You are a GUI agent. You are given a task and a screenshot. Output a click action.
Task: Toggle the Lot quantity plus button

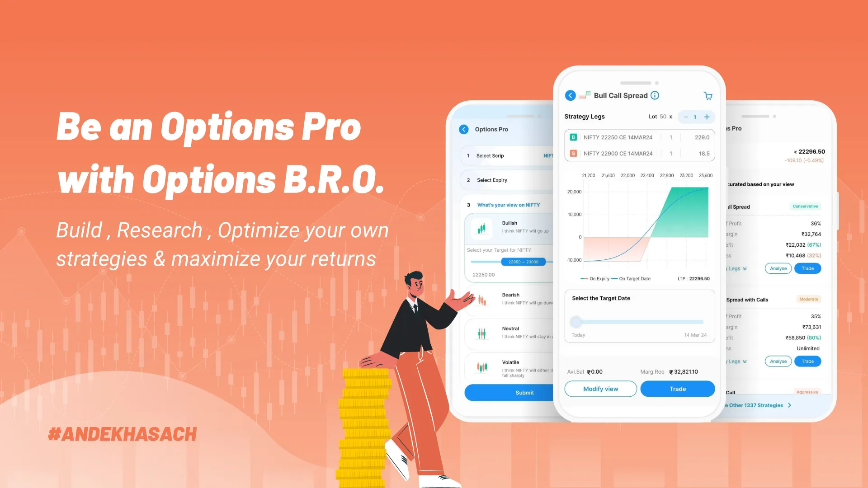707,116
